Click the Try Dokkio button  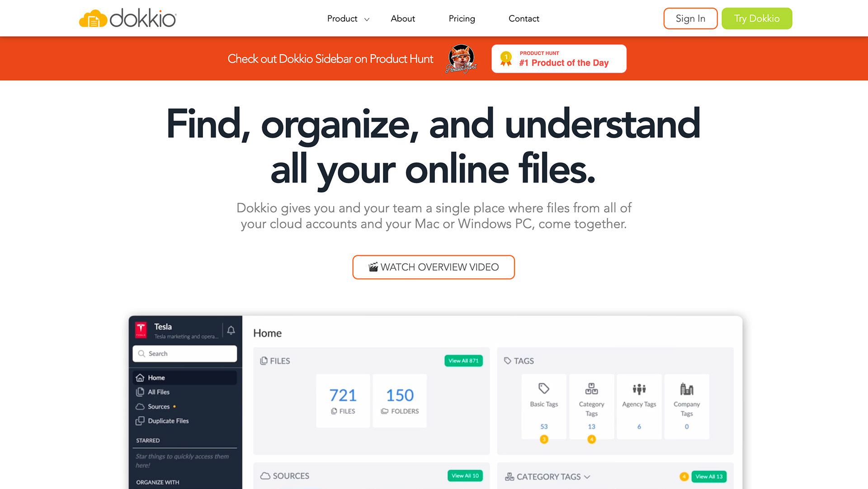[x=757, y=19]
